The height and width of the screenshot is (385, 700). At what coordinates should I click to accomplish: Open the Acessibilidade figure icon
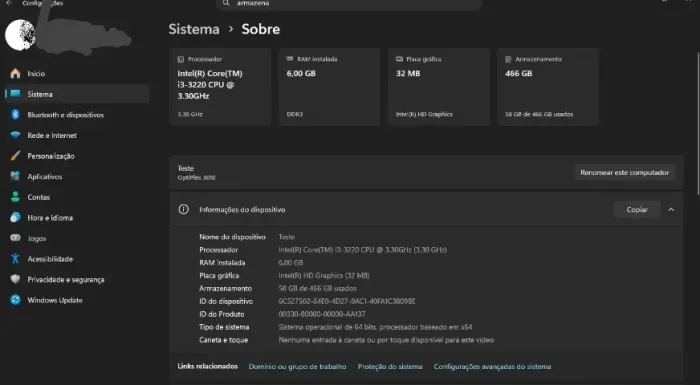point(16,259)
